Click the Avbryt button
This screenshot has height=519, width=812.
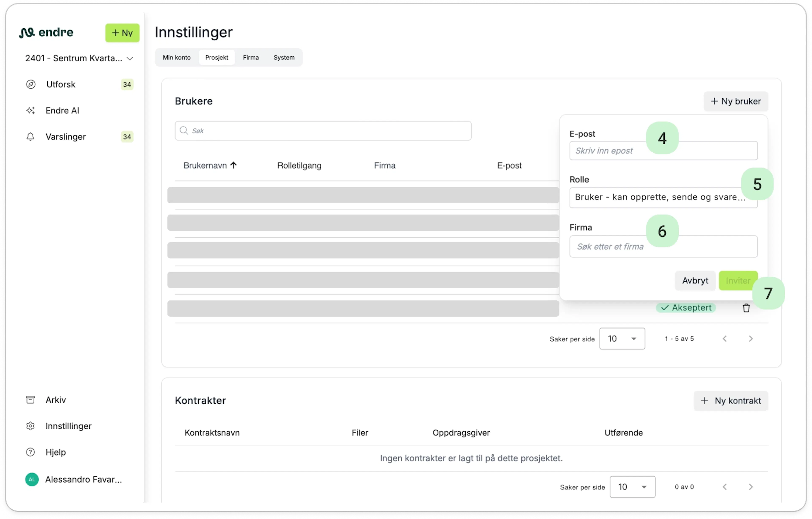click(x=696, y=281)
